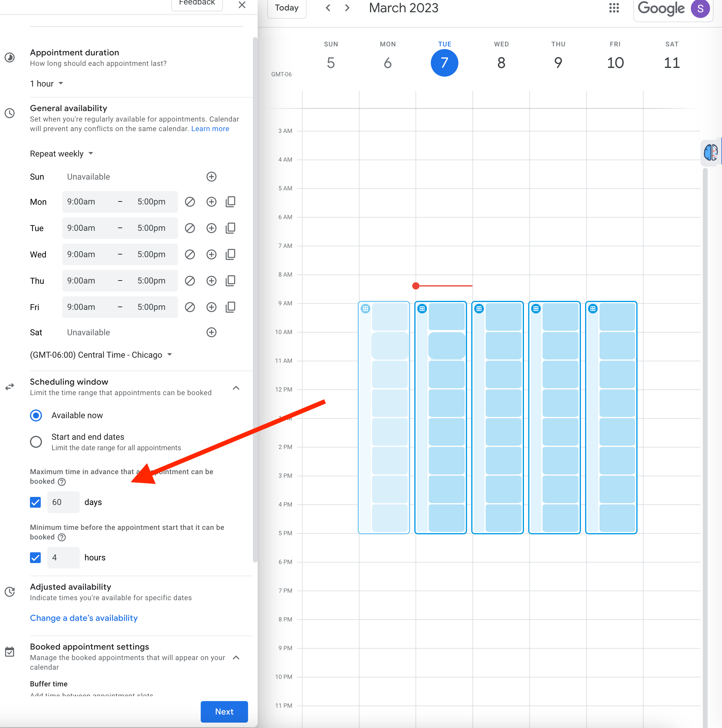Enable the maximum advance booking days checkbox
The image size is (722, 728).
tap(36, 502)
